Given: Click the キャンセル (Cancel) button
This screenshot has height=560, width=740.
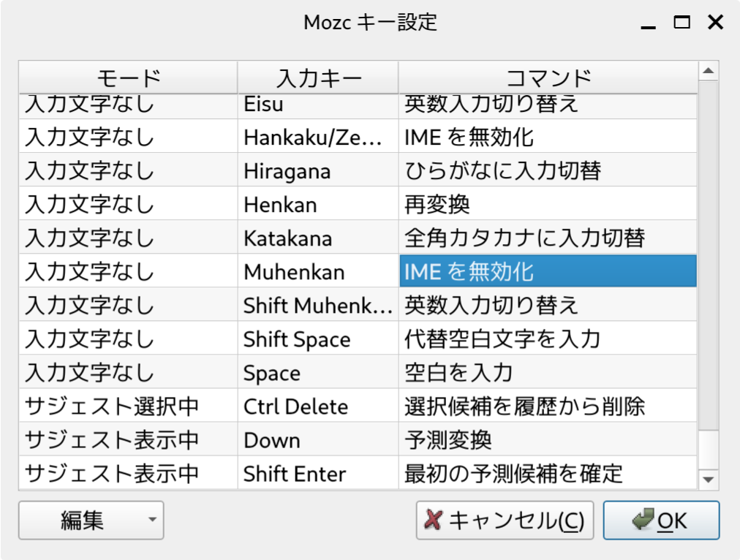Looking at the screenshot, I should click(505, 521).
